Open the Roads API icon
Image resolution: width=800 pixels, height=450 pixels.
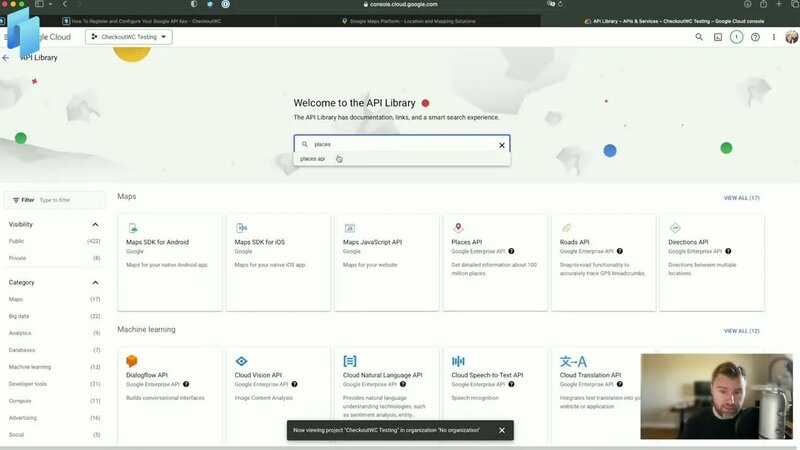click(x=566, y=228)
